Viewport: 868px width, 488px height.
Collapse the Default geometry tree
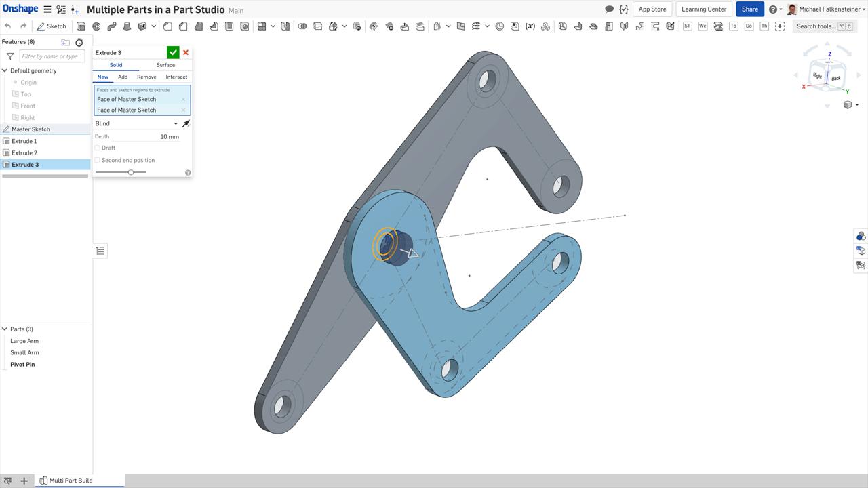click(5, 70)
